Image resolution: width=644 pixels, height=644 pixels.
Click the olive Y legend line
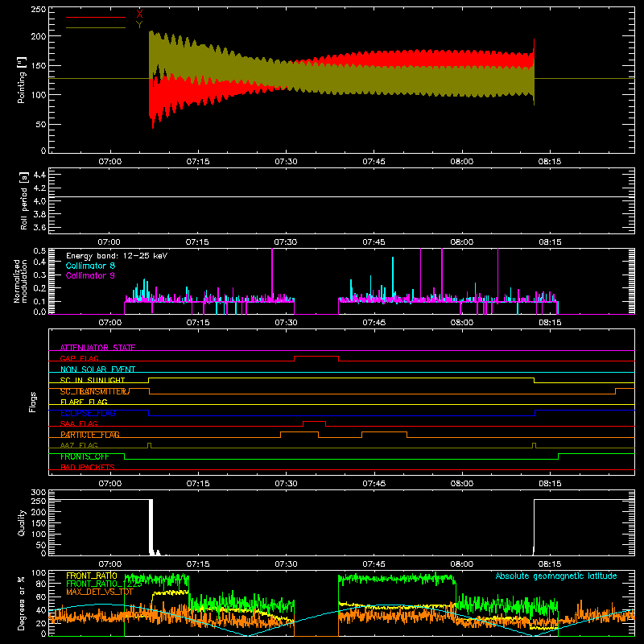point(95,27)
